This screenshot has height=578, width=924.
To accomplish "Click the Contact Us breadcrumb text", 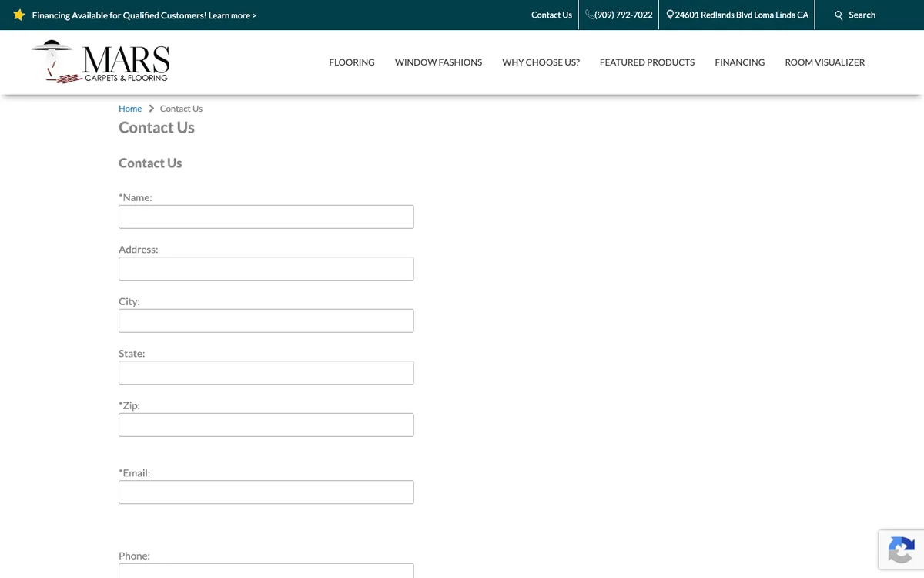I will (181, 109).
